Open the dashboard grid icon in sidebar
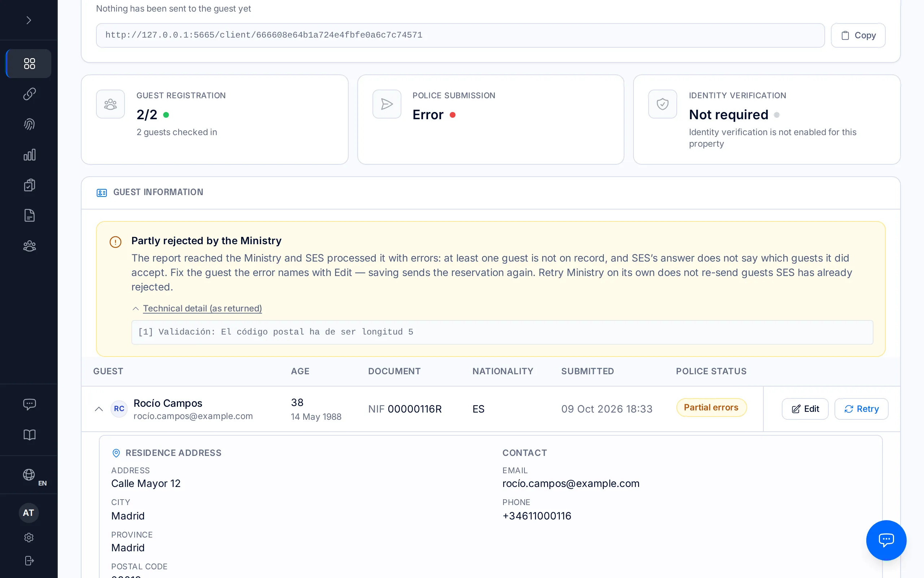The image size is (924, 578). click(x=29, y=64)
